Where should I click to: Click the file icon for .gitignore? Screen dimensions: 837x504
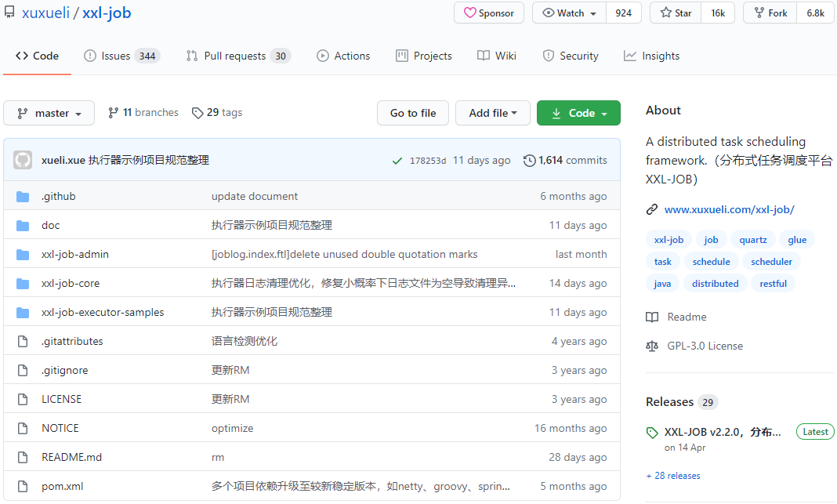pos(23,370)
